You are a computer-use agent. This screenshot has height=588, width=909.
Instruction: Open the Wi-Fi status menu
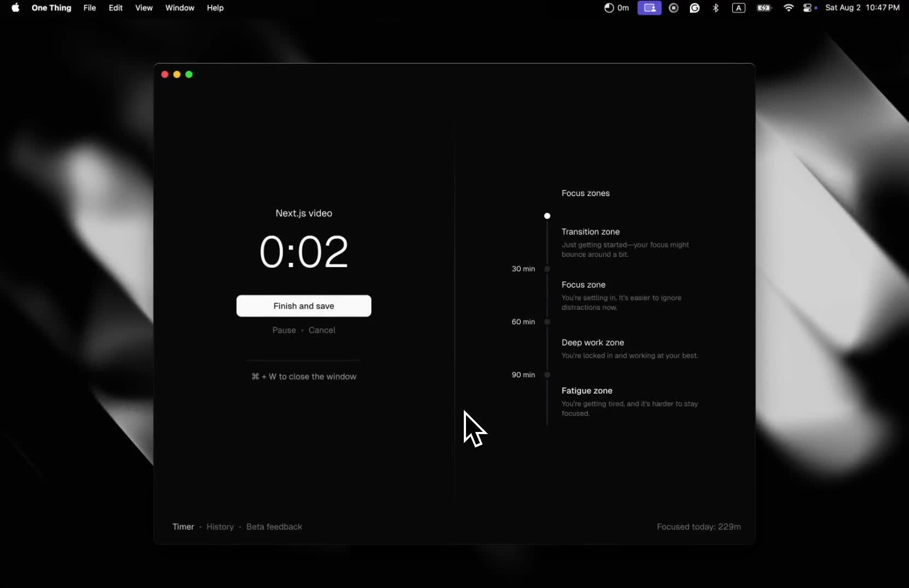coord(789,8)
